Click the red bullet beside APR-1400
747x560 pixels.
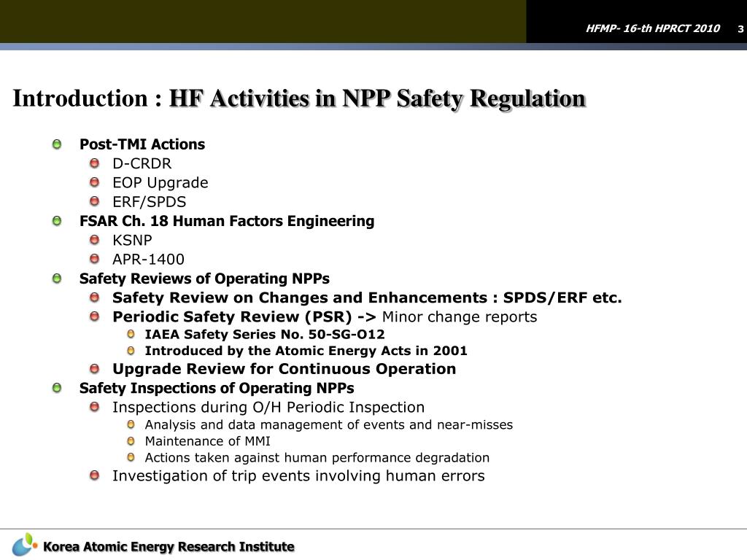point(94,259)
